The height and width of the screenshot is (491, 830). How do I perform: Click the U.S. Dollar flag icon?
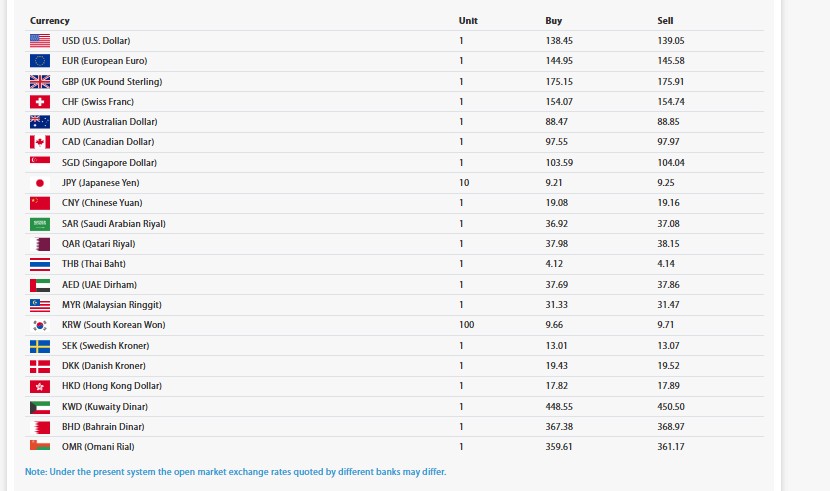(x=40, y=41)
